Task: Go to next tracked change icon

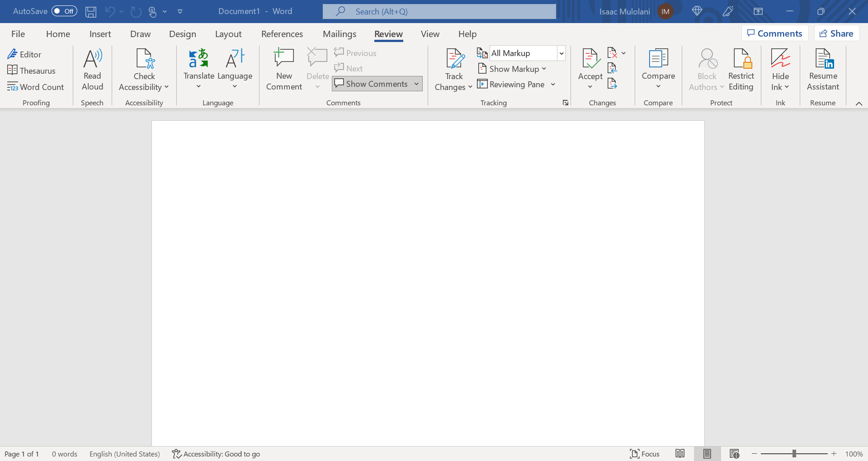Action: coord(612,84)
